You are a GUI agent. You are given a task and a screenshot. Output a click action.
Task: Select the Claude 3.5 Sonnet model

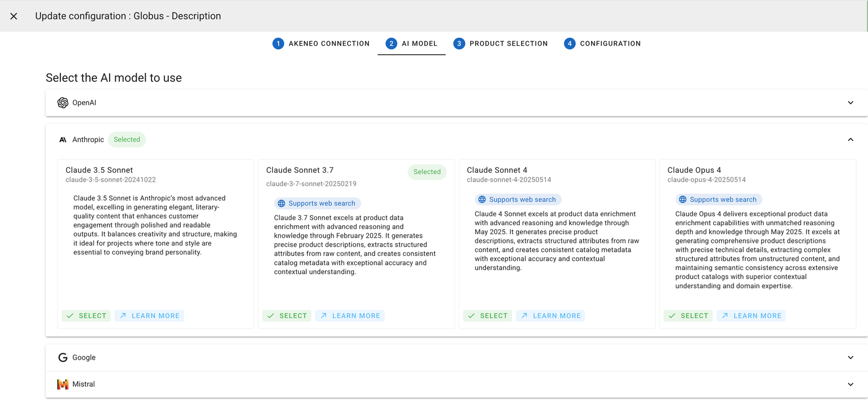(86, 316)
